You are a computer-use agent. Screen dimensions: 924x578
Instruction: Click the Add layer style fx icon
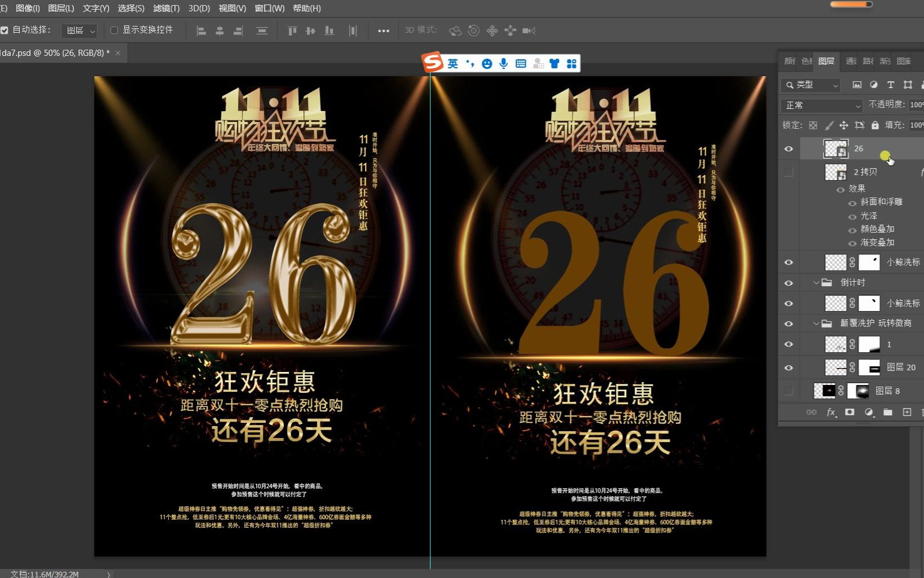coord(830,413)
